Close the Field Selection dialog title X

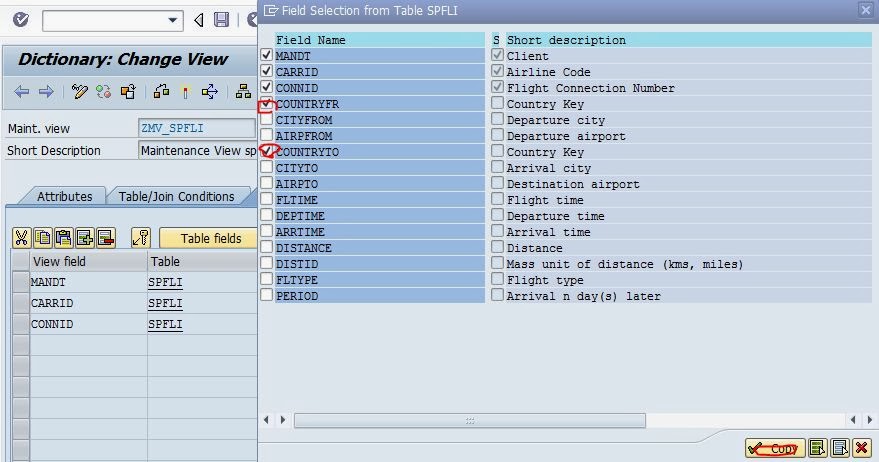866,11
